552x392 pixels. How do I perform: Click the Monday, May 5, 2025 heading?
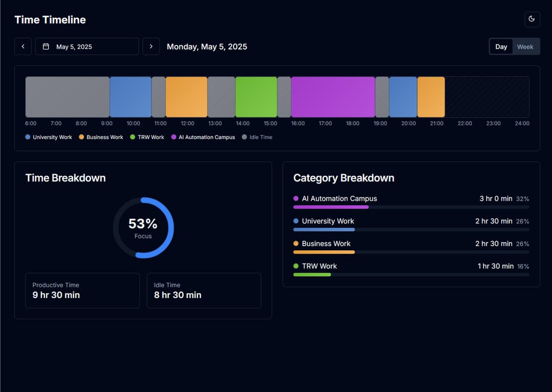[207, 47]
